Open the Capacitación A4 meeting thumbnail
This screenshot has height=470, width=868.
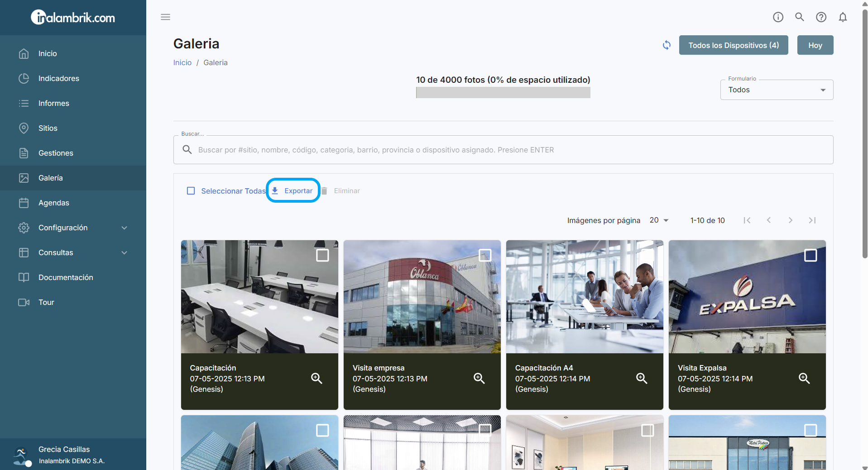coord(585,297)
